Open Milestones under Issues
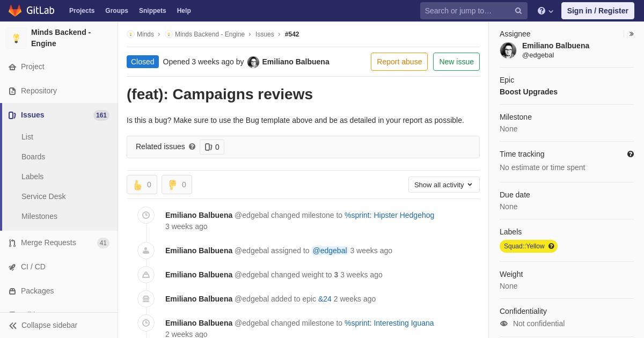 (x=39, y=216)
